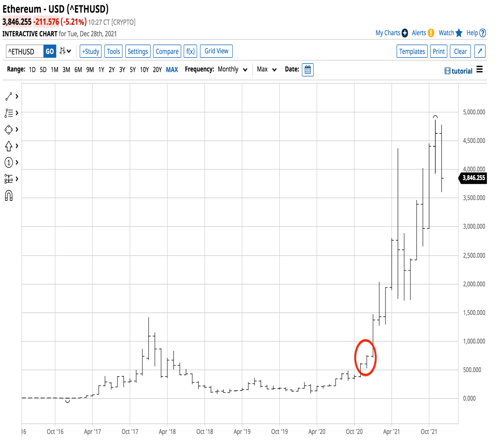Viewport: 499px width, 448px height.
Task: Open the date calendar picker icon
Action: click(308, 70)
